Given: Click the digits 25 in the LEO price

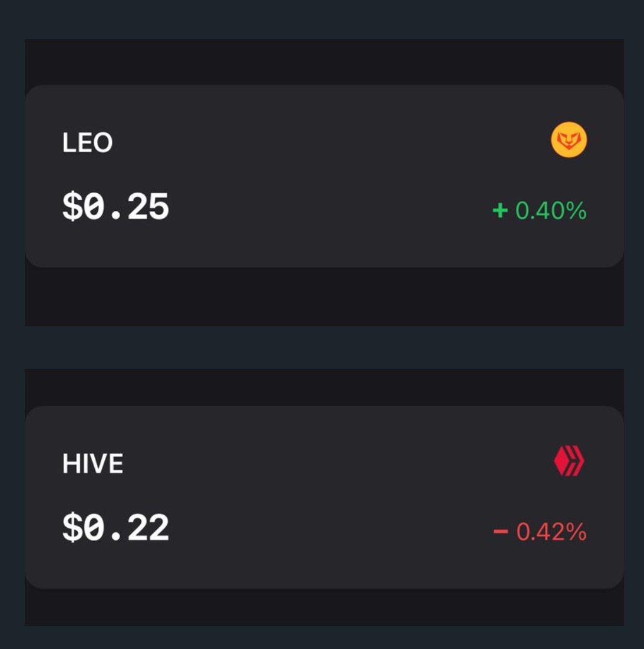Looking at the screenshot, I should click(148, 207).
